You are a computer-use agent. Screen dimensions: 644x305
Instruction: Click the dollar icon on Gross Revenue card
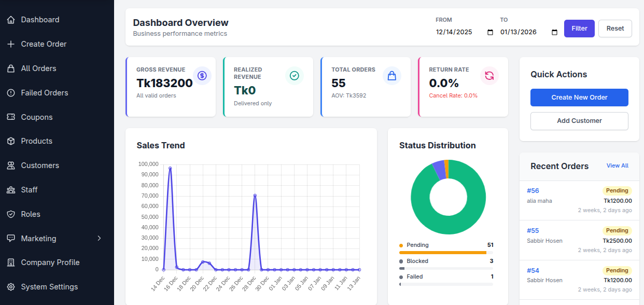tap(202, 75)
